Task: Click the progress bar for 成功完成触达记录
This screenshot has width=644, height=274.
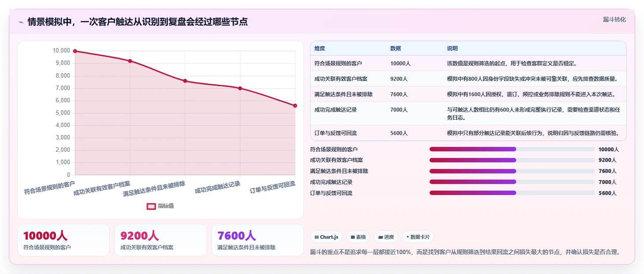Action: tap(512, 182)
